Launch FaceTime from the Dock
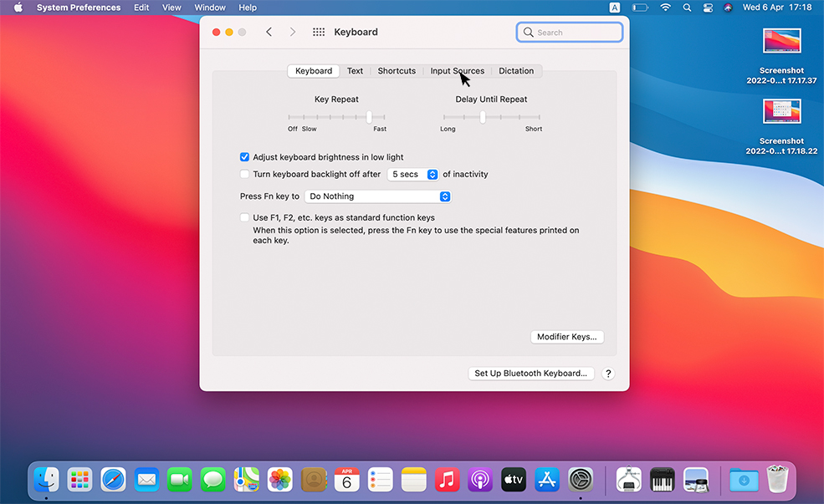This screenshot has height=504, width=824. (180, 479)
